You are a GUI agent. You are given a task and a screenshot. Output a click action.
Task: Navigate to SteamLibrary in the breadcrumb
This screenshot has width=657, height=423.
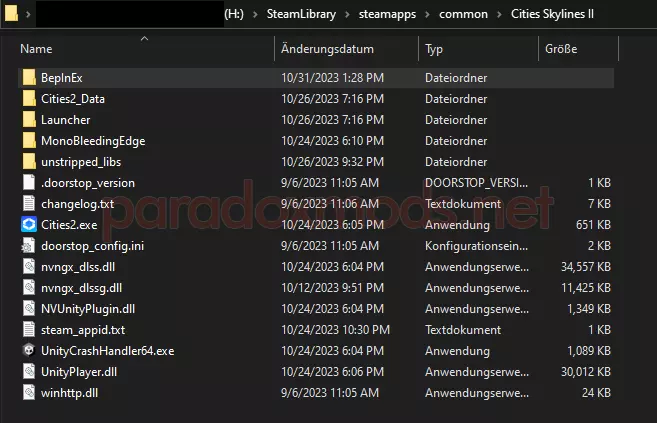tap(301, 14)
